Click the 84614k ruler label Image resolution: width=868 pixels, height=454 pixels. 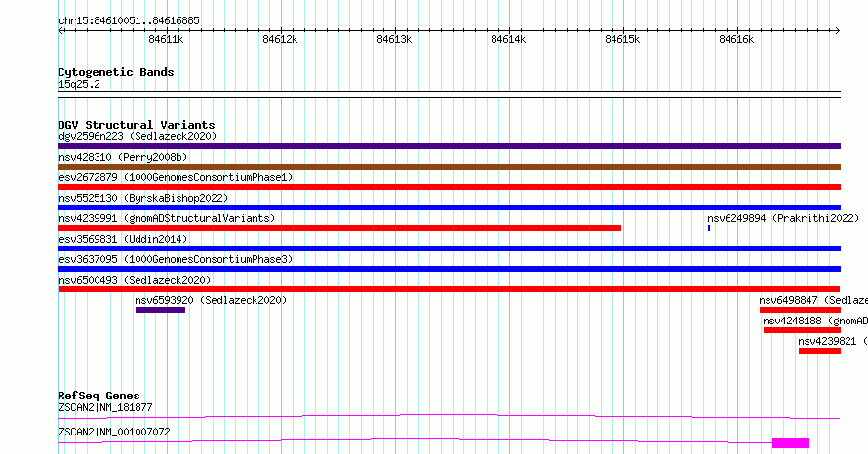pyautogui.click(x=508, y=39)
